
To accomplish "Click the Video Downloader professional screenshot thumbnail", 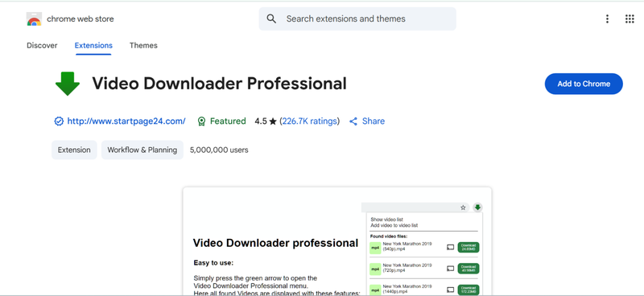I will pyautogui.click(x=337, y=241).
